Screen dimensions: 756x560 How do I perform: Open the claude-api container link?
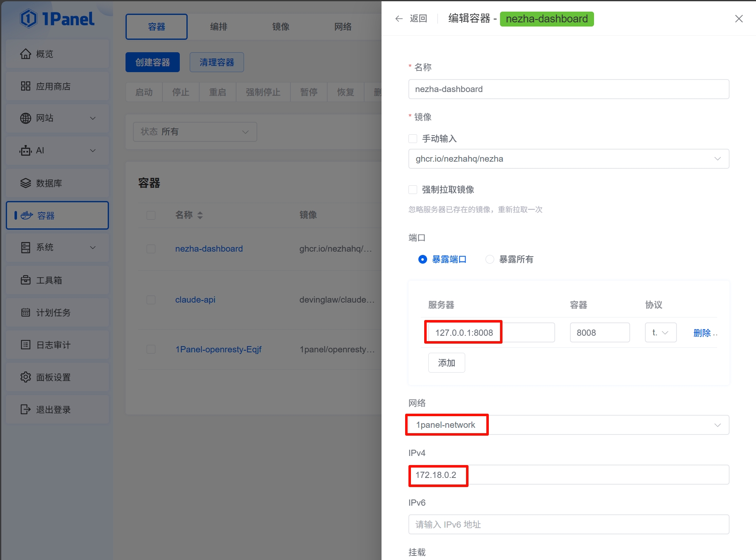(x=195, y=300)
